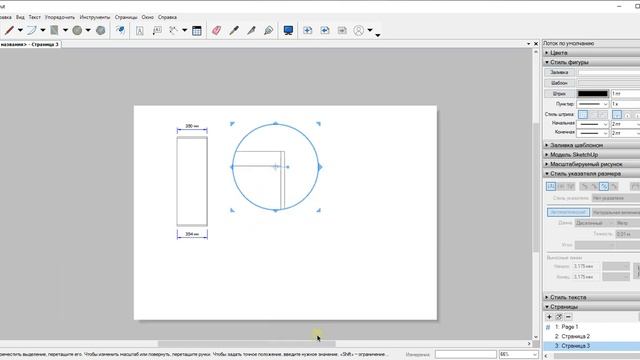The width and height of the screenshot is (640, 360).
Task: Expand the Заливка шаблоном panel
Action: (591, 145)
